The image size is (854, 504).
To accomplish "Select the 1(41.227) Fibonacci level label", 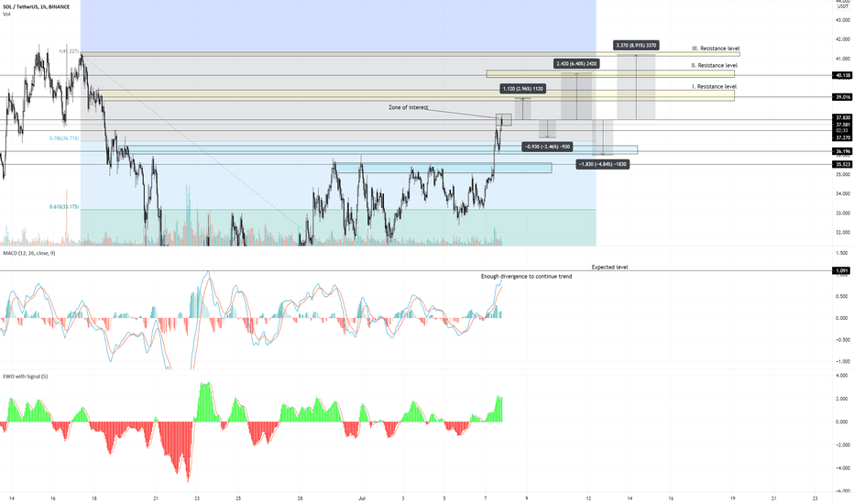I will coord(70,51).
